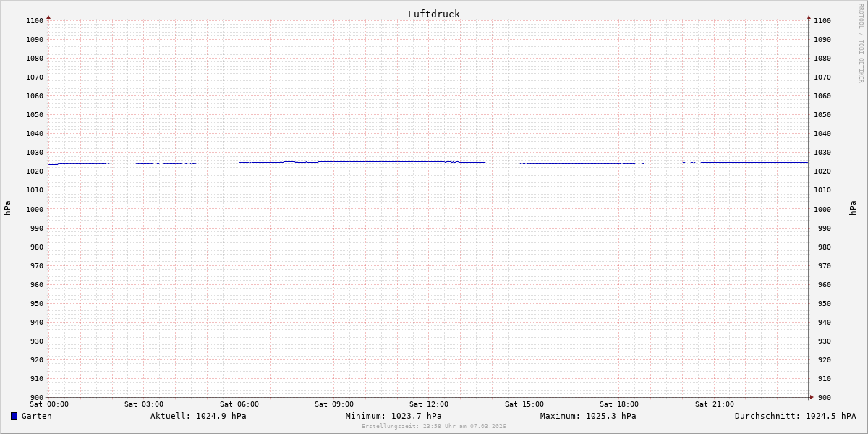This screenshot has height=434, width=868.
Task: Click the arrow atop the left y-axis
Action: (x=48, y=17)
